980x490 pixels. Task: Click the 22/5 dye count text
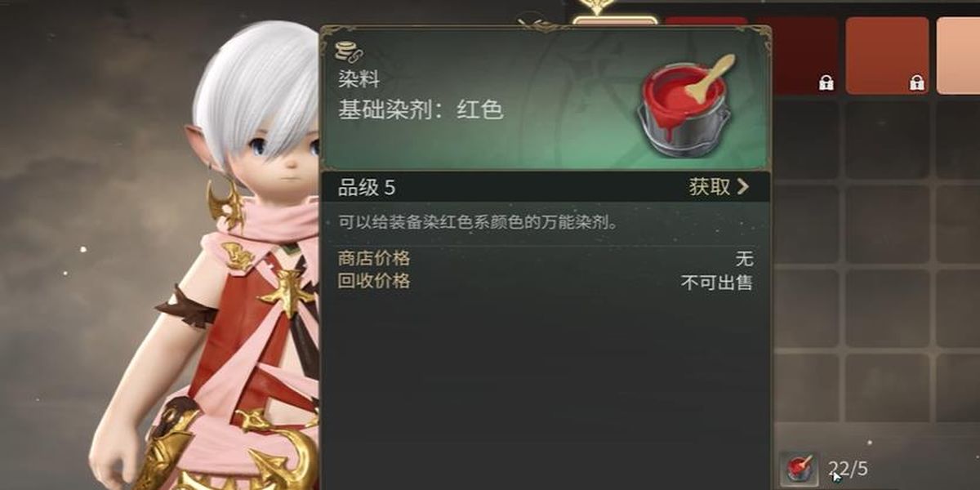[x=848, y=469]
